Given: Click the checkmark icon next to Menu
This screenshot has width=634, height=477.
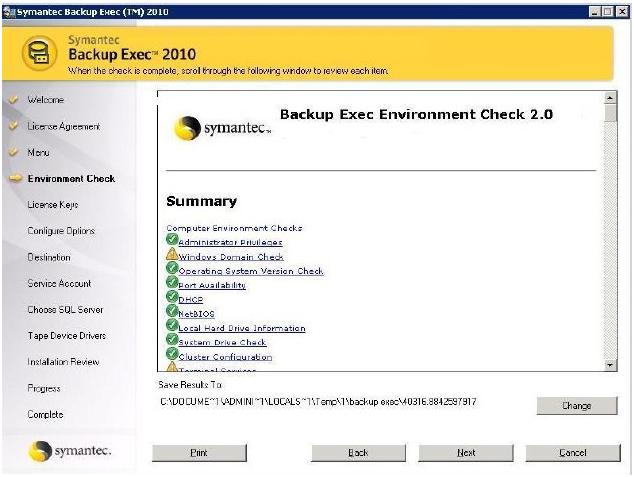Looking at the screenshot, I should [14, 152].
